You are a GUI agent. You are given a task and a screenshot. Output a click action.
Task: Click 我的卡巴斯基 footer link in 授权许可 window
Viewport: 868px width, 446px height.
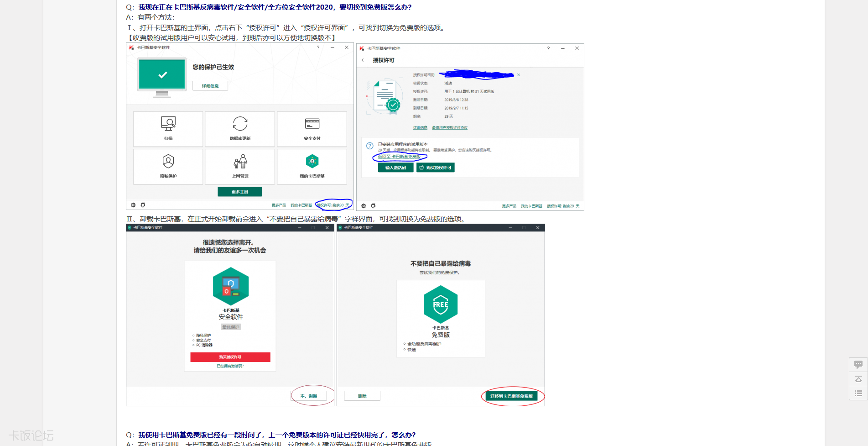click(531, 206)
